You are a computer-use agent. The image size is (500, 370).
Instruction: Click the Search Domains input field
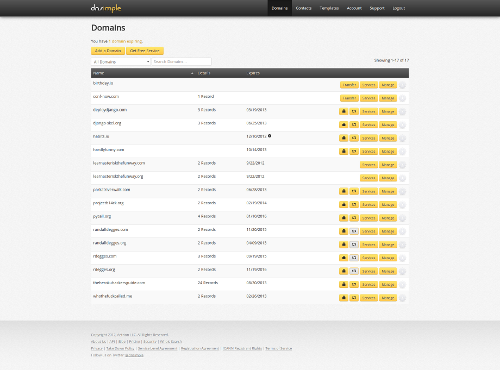pos(181,62)
